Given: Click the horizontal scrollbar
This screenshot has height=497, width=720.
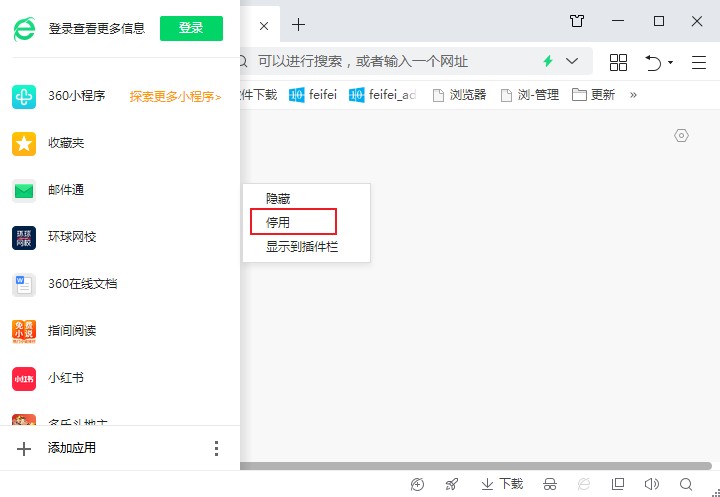Looking at the screenshot, I should pos(476,466).
